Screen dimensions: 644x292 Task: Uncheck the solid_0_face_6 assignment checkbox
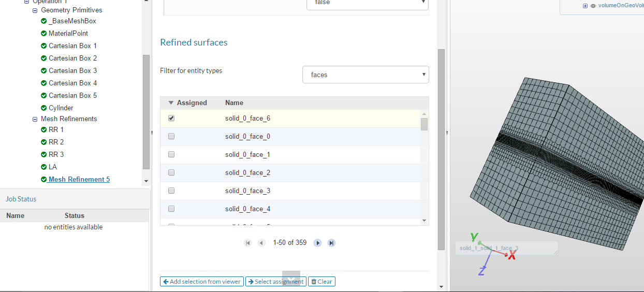click(171, 119)
